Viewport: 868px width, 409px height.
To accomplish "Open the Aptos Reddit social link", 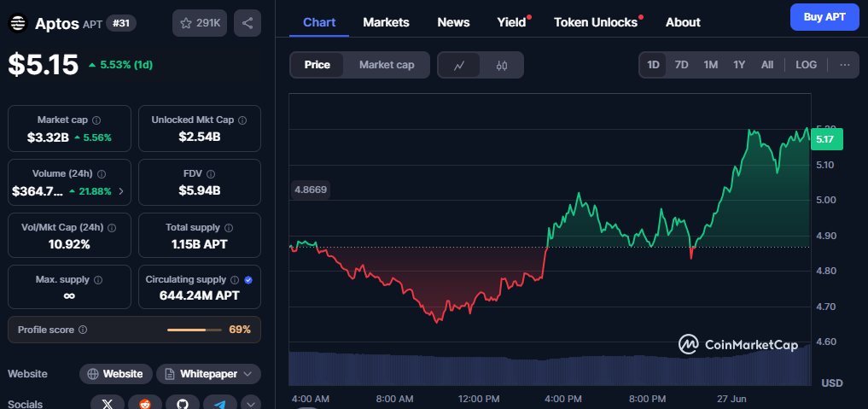I will click(x=145, y=404).
